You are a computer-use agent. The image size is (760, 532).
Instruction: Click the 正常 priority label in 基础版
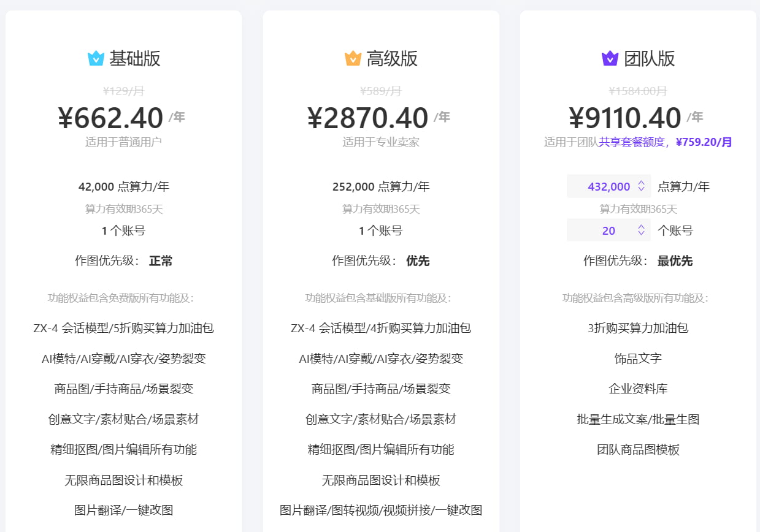click(161, 260)
